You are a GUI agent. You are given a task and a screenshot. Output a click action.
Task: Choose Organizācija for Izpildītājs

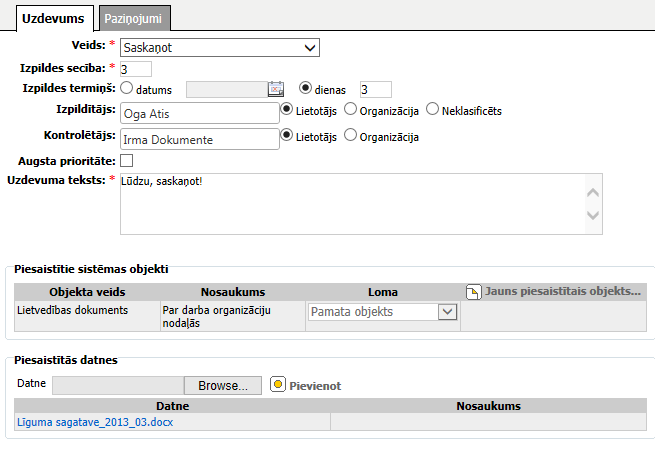pos(350,109)
